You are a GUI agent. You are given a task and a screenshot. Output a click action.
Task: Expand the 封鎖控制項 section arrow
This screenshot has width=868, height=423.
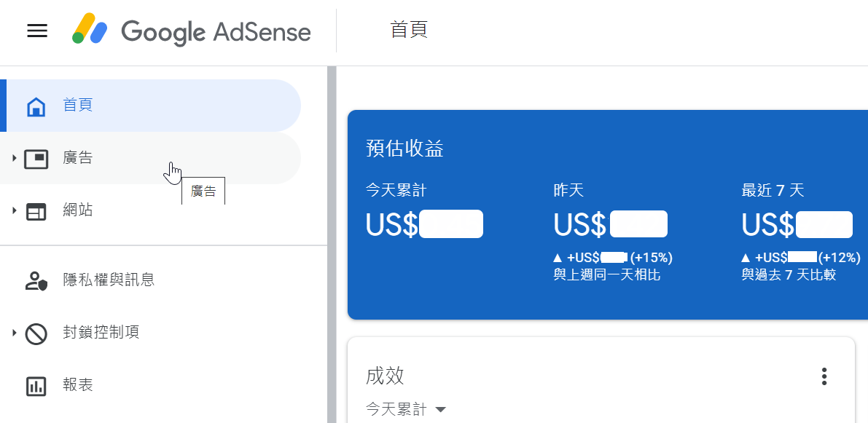click(x=15, y=332)
